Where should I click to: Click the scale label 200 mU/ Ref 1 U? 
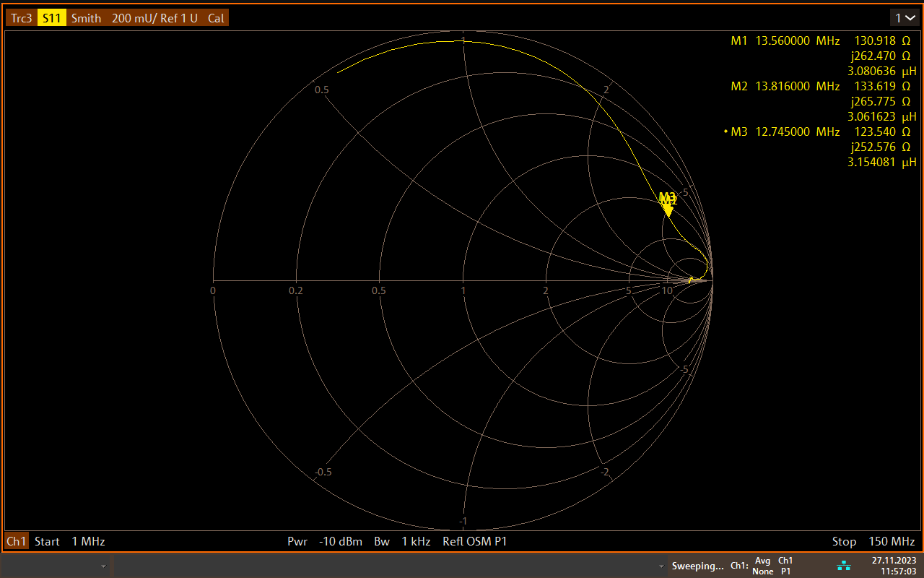click(x=155, y=17)
